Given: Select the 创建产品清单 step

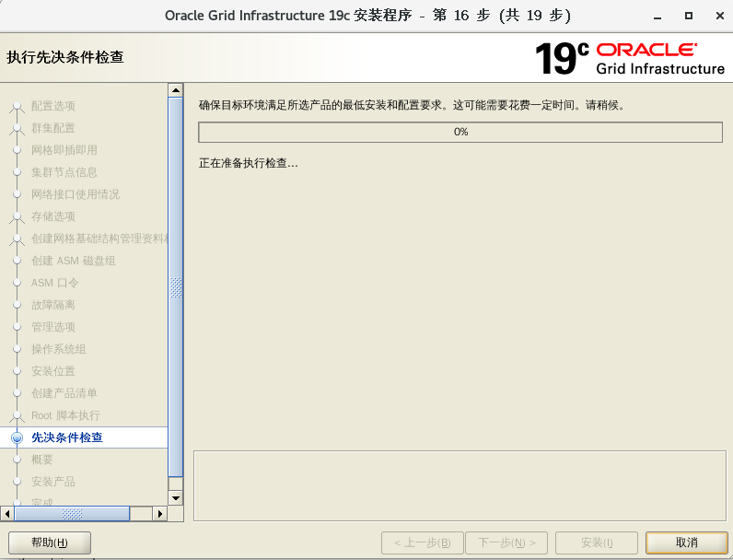Looking at the screenshot, I should pyautogui.click(x=64, y=393).
